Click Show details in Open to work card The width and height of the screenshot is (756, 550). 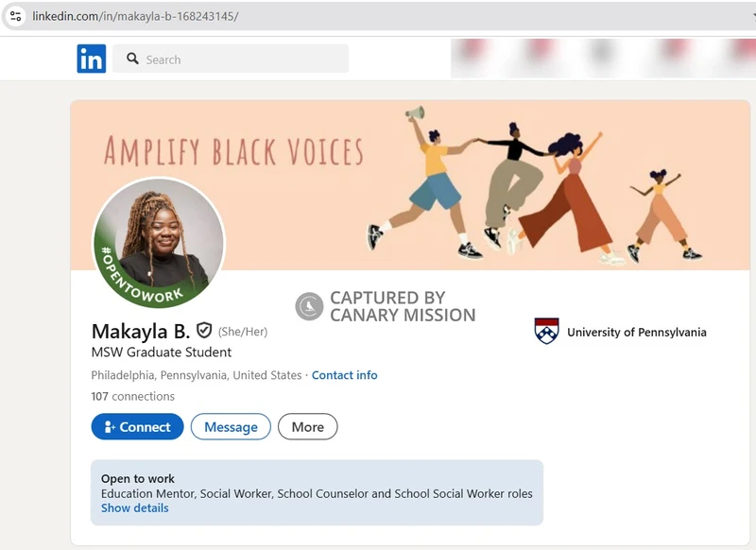[x=135, y=508]
